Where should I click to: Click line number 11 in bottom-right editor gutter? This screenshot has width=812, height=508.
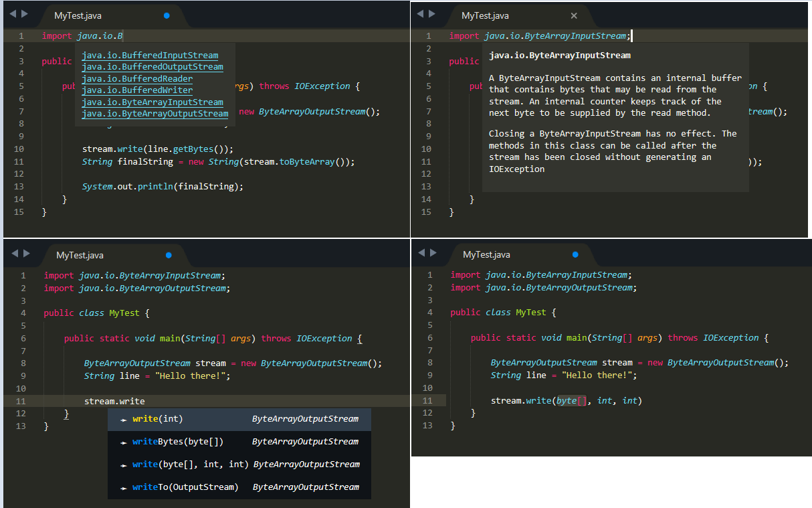(x=428, y=401)
